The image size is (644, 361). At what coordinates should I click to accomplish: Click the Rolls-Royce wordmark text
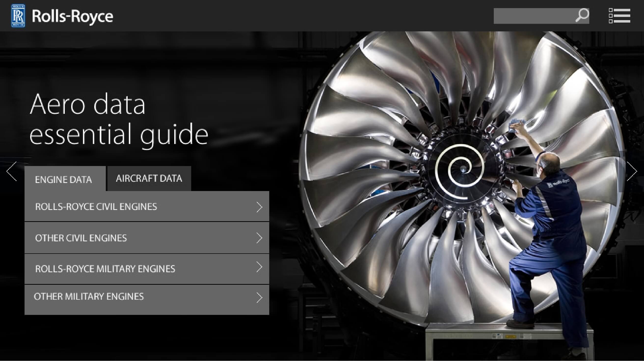click(72, 16)
